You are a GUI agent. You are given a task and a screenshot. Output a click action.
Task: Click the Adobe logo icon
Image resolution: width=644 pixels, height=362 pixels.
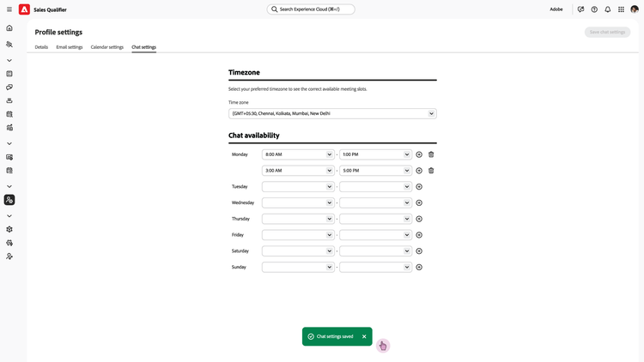[24, 9]
